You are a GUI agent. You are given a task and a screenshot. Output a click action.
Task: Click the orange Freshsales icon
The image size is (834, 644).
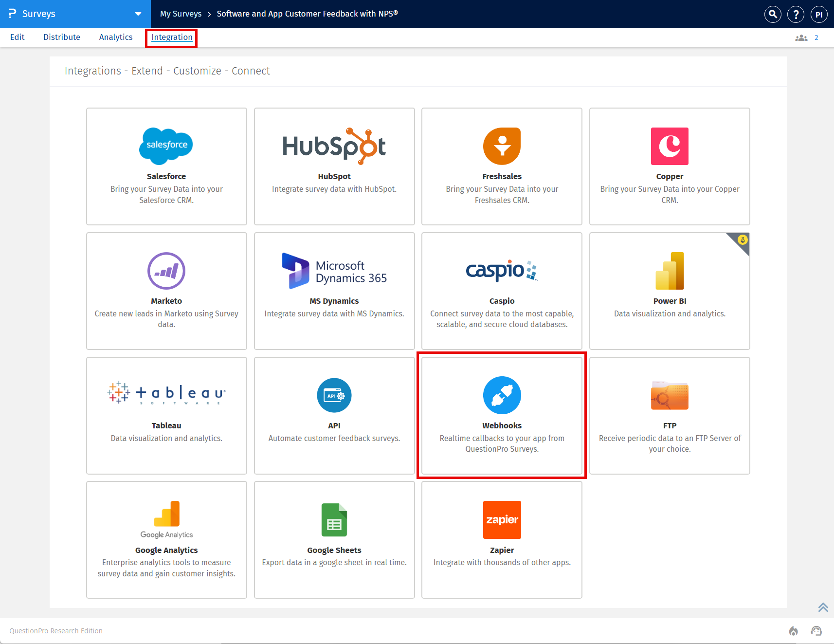502,146
